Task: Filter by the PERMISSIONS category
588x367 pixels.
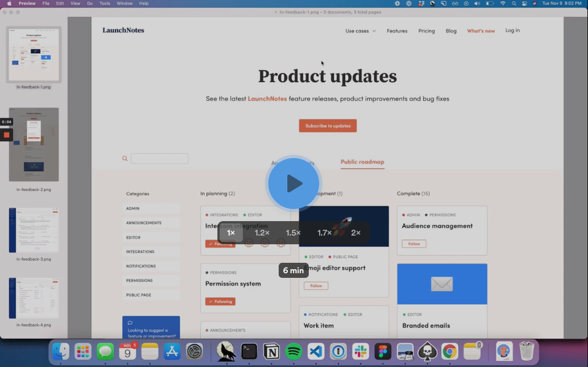Action: 151,281
